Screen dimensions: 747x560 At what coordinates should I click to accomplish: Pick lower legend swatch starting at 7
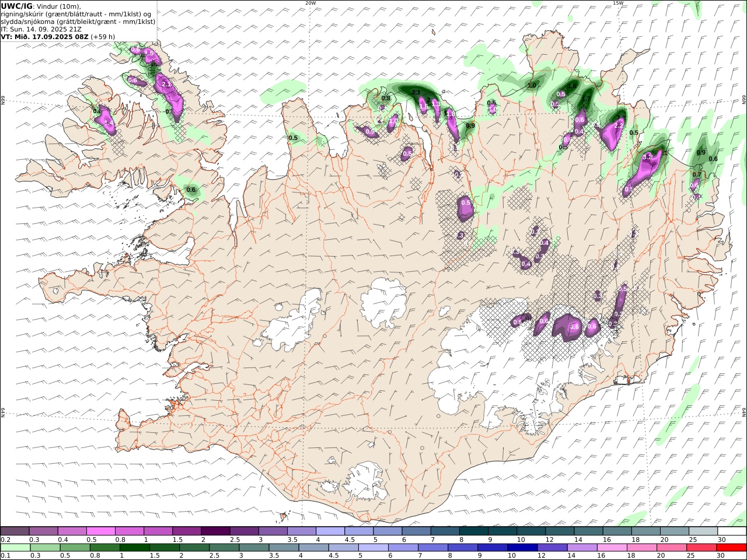433,547
